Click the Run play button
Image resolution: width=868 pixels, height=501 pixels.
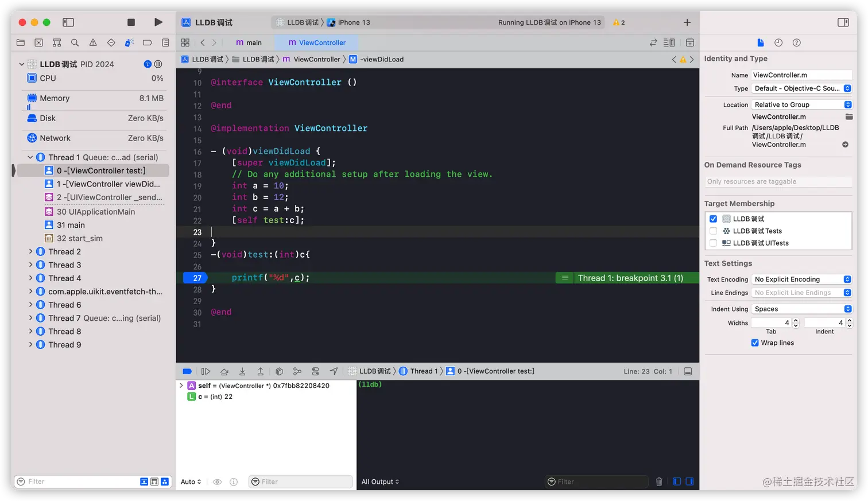(x=158, y=22)
